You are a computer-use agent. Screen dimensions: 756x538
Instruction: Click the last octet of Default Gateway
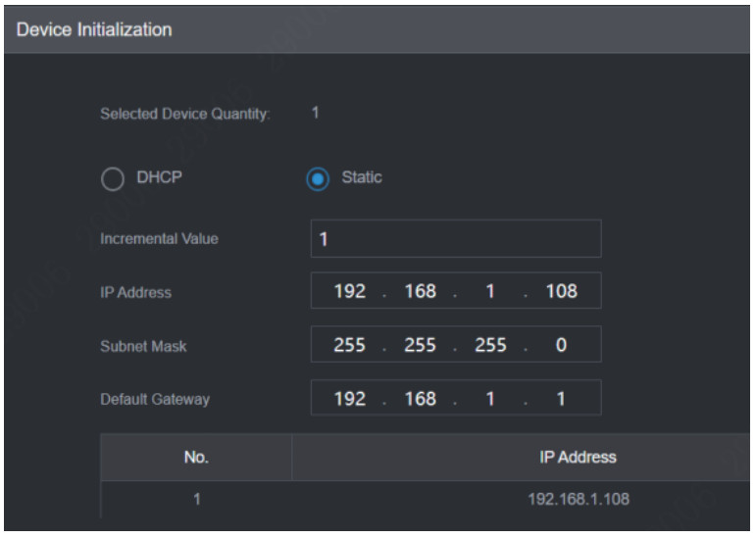point(562,400)
